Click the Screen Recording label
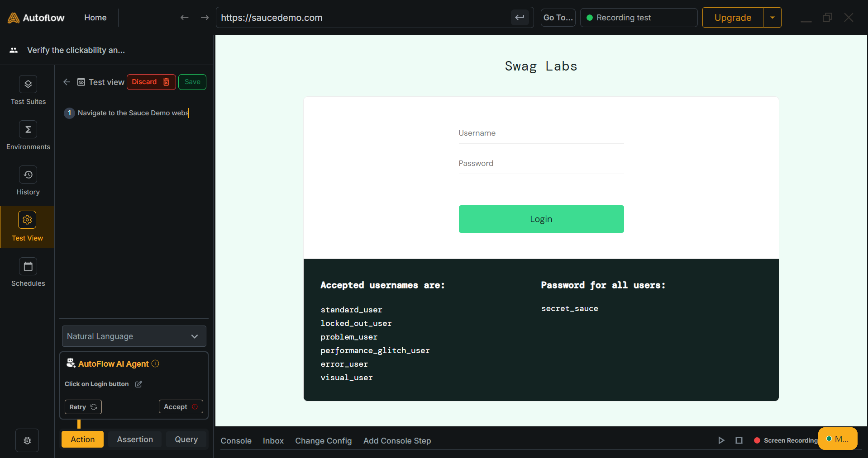Image resolution: width=868 pixels, height=458 pixels. (x=791, y=440)
